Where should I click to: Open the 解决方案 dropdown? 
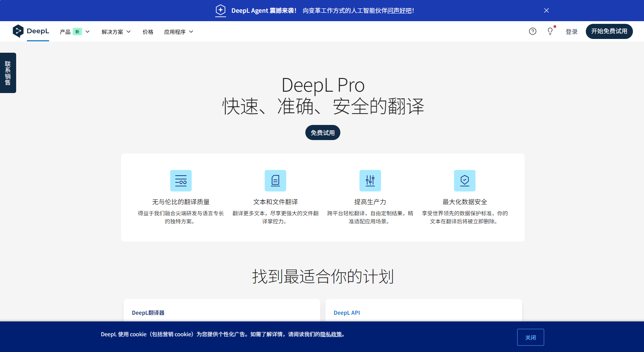click(x=116, y=32)
